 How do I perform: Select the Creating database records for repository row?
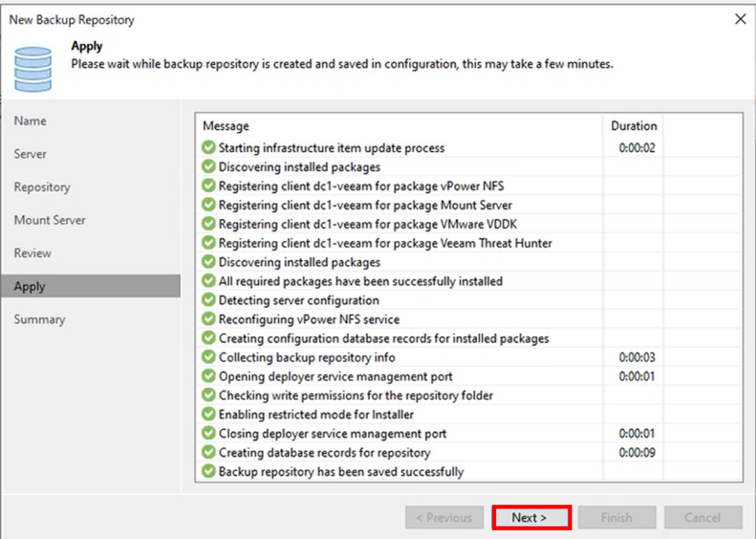pos(324,452)
